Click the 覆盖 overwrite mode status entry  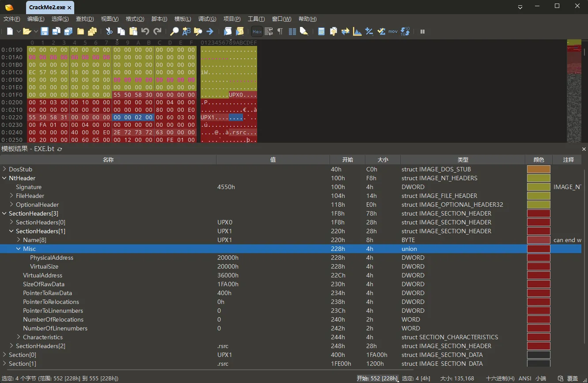pyautogui.click(x=573, y=379)
